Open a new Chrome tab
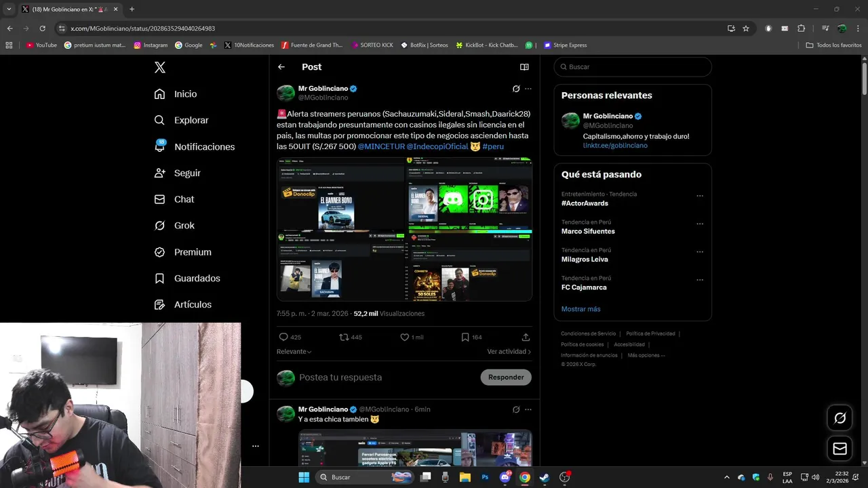This screenshot has width=868, height=488. (x=132, y=9)
